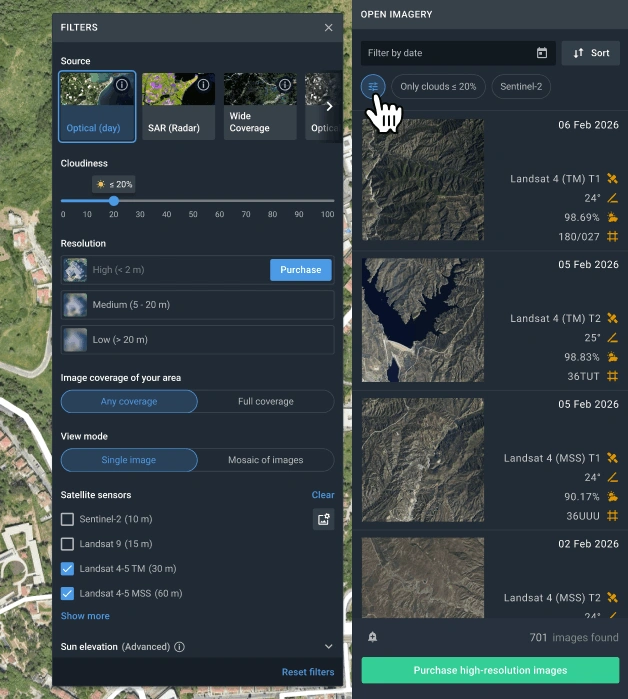Show more satellite sensors
This screenshot has width=628, height=699.
click(x=85, y=616)
